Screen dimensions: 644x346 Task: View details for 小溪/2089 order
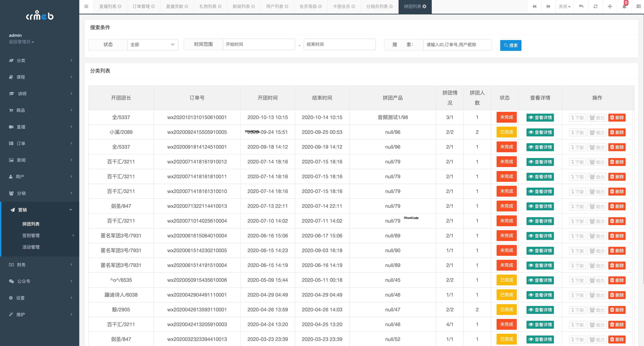coord(540,132)
